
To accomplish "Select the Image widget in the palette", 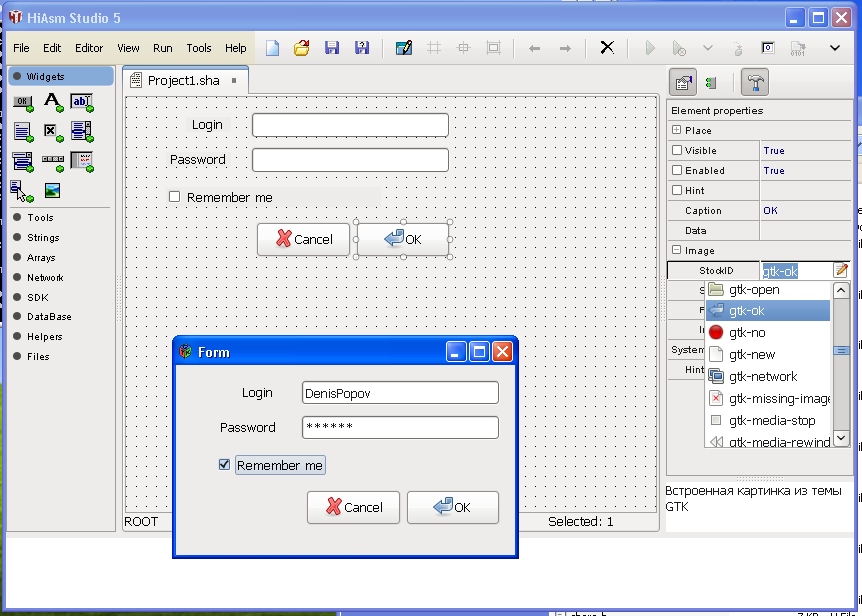I will 52,190.
